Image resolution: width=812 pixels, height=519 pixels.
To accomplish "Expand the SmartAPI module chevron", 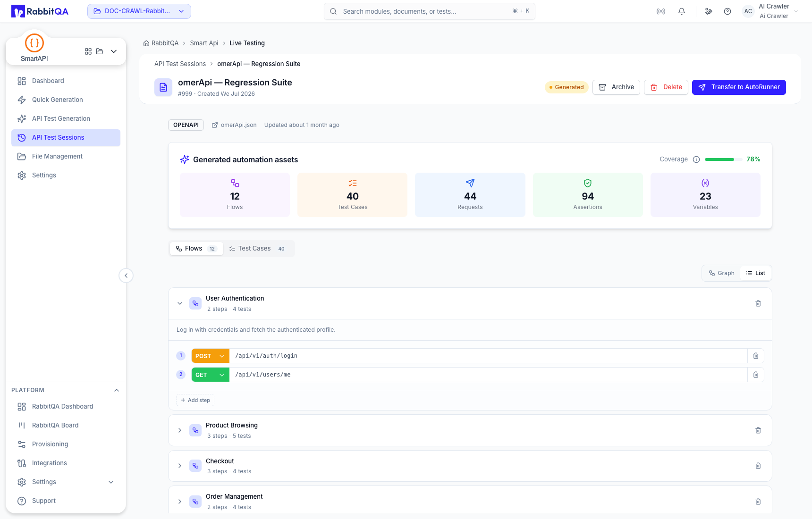I will [114, 51].
